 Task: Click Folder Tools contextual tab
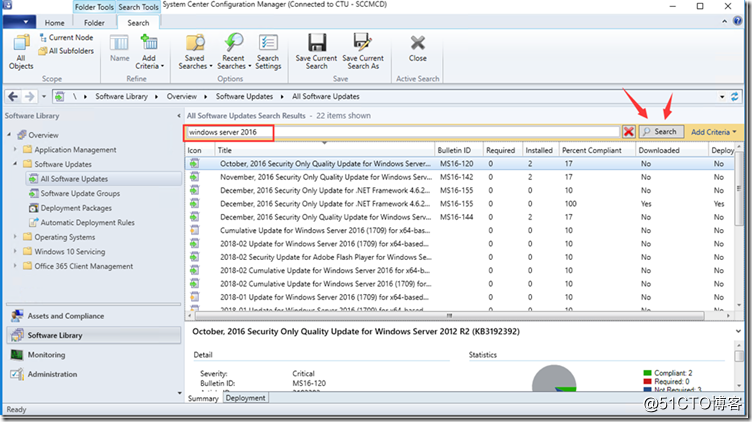point(94,7)
